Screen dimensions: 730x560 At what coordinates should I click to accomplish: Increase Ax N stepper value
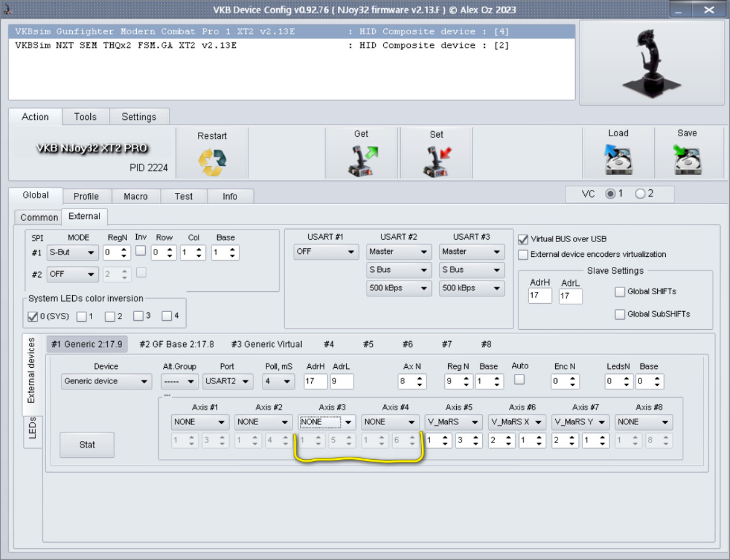[x=420, y=378]
